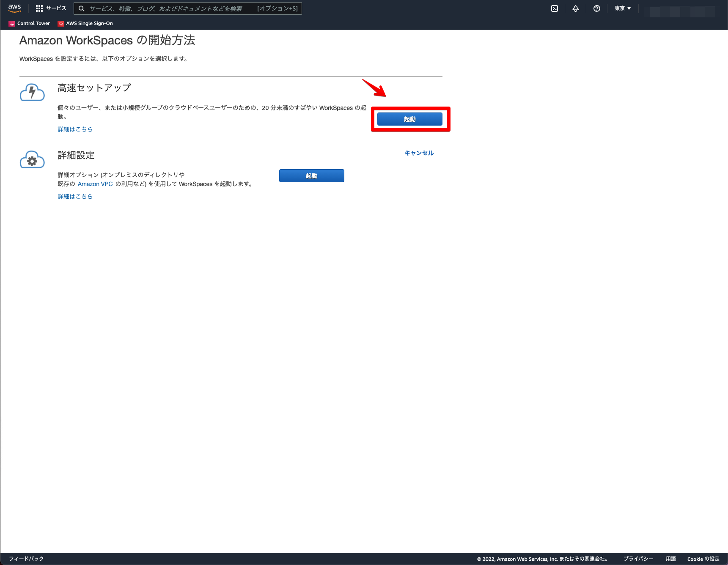Screen dimensions: 728x565
Task: Open the Amazon VPC link
Action: [x=95, y=184]
